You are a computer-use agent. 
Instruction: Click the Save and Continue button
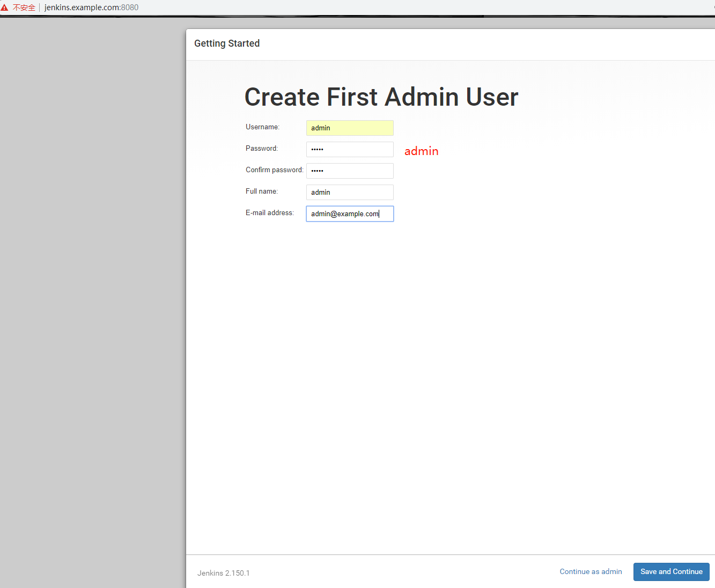671,572
